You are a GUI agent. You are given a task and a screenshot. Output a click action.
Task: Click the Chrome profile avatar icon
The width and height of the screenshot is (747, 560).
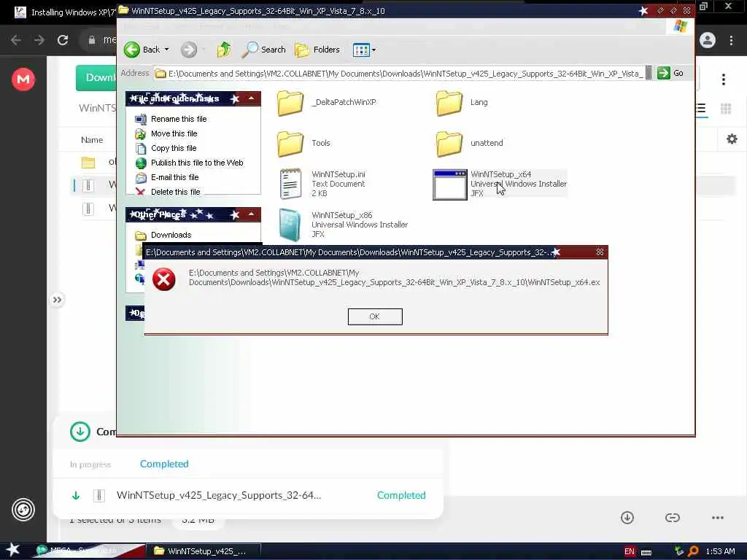[x=708, y=41]
